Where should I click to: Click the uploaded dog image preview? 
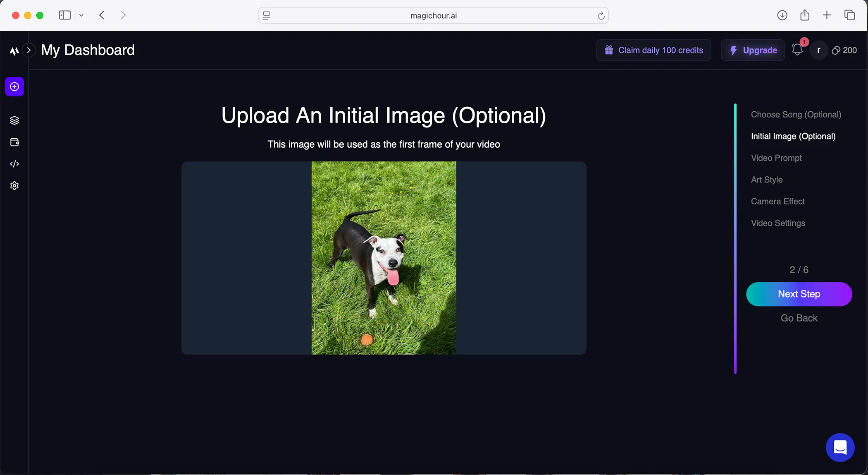pos(384,258)
